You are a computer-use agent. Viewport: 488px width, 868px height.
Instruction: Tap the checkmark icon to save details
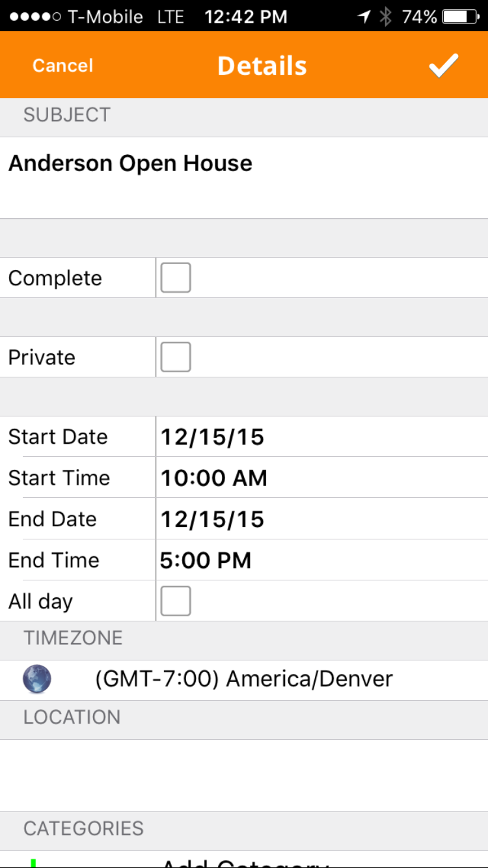[444, 66]
